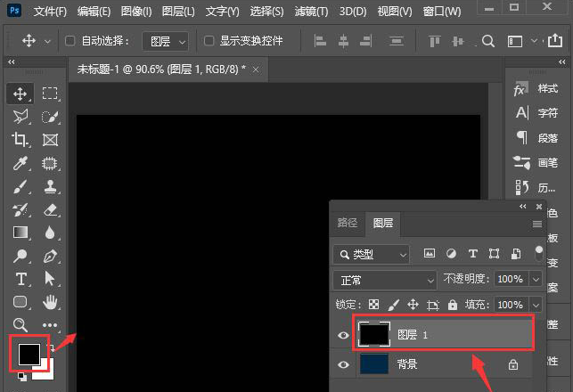573x392 pixels.
Task: Select the Brush tool
Action: [20, 186]
